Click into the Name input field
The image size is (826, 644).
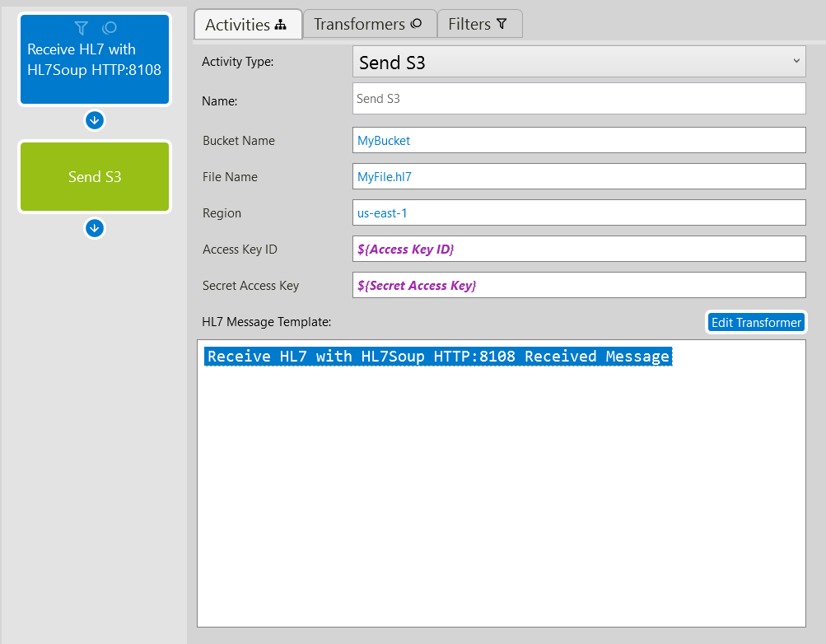(x=579, y=99)
